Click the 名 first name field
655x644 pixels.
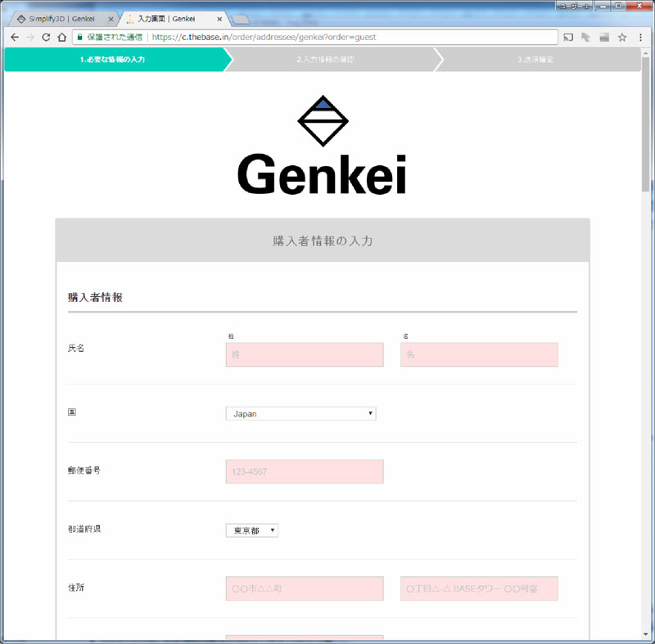click(479, 354)
